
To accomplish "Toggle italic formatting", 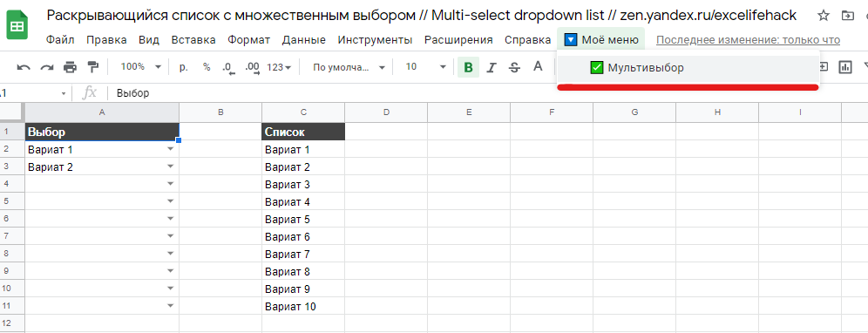I will point(491,68).
